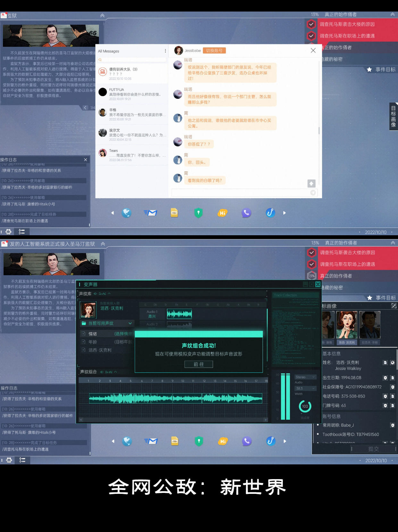The width and height of the screenshot is (398, 532).
Task: Click the jump-to-top arrow in the chat
Action: 311,183
